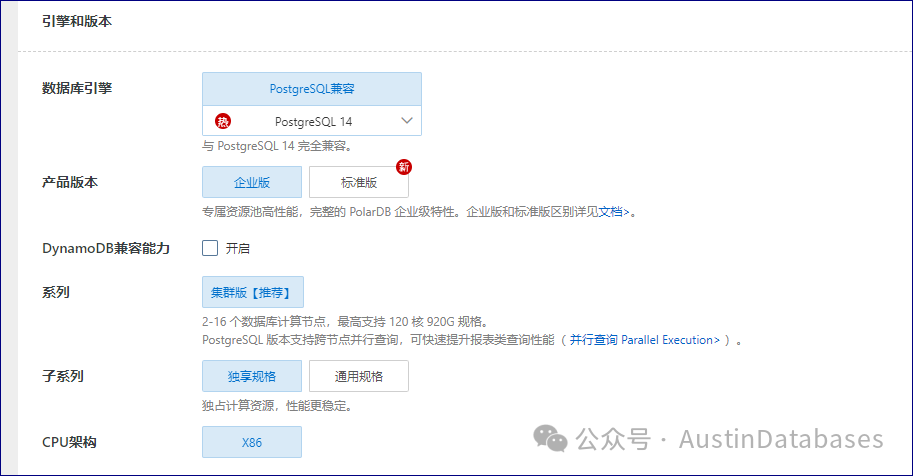Click the 开启 checkbox label text
913x476 pixels.
click(238, 249)
